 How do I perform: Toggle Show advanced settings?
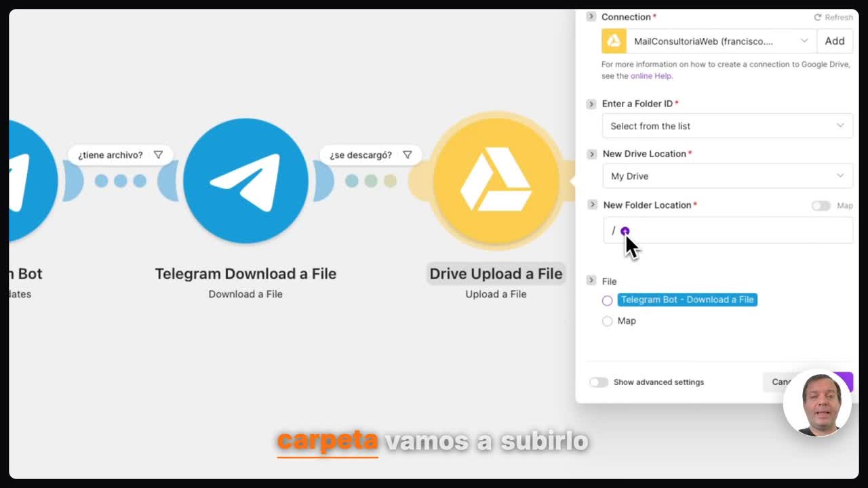pyautogui.click(x=598, y=382)
